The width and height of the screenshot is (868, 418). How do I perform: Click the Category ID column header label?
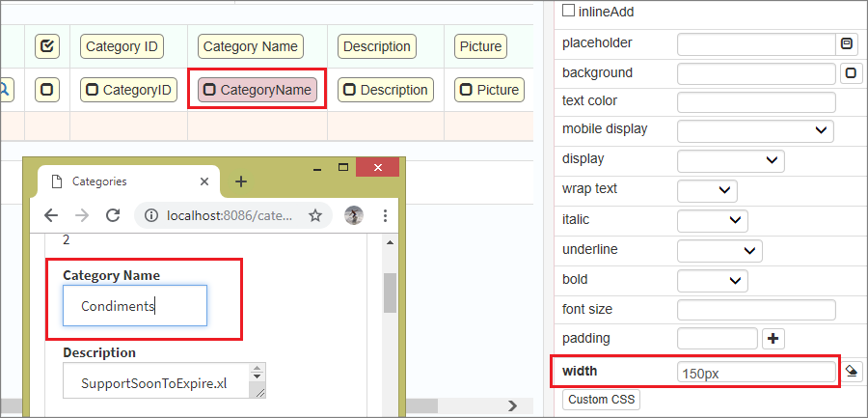pos(122,46)
